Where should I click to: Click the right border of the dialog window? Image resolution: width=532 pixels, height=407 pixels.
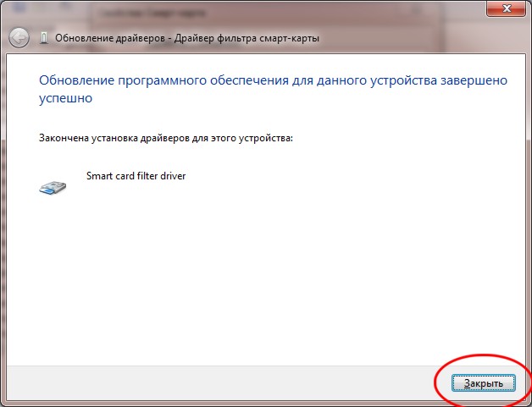(529, 212)
